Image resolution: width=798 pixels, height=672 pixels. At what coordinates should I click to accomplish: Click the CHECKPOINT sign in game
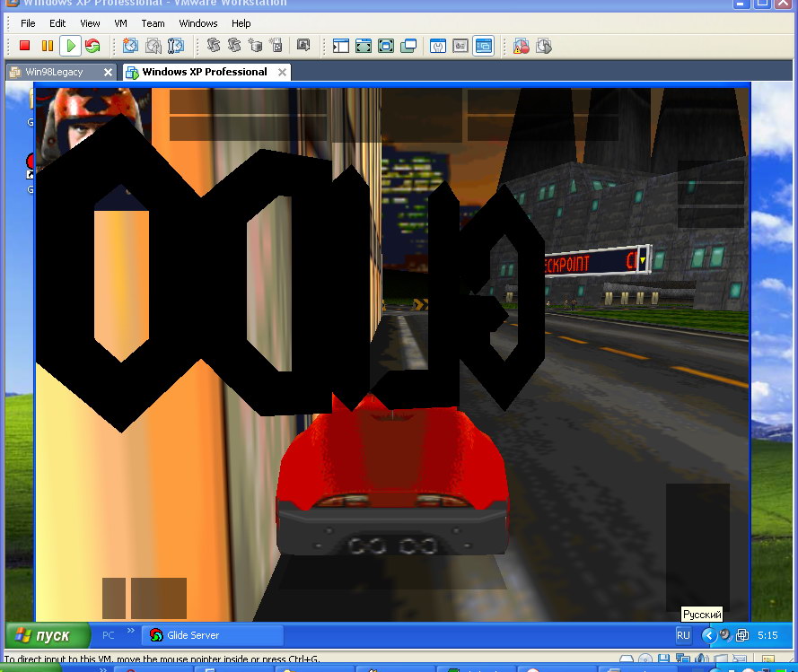596,260
